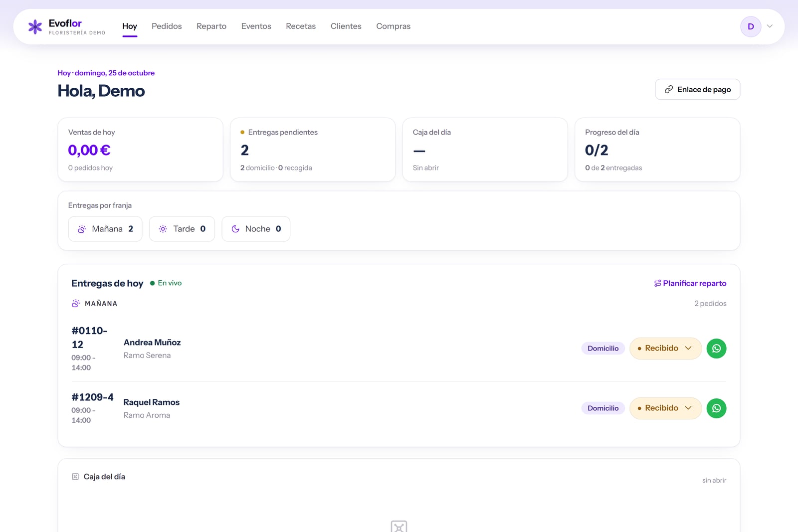Navigate to the Recetas tab
This screenshot has width=798, height=532.
pos(301,26)
